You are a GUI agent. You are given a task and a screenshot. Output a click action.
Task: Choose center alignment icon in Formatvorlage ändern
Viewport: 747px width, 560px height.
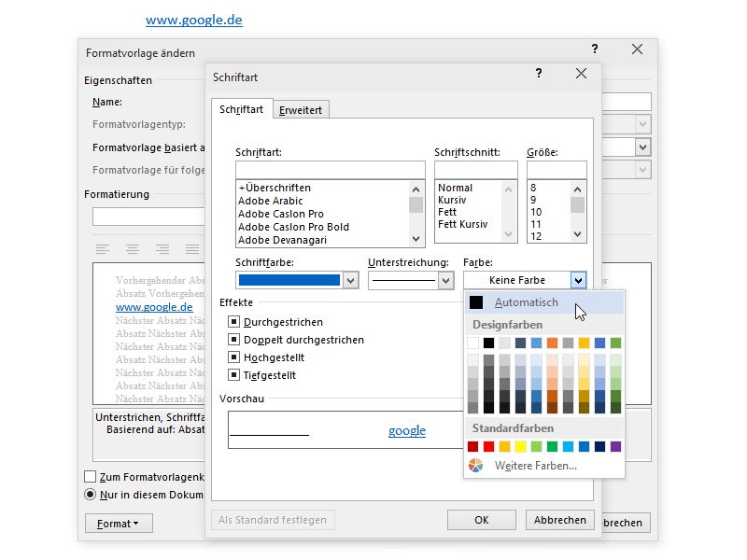[x=133, y=248]
